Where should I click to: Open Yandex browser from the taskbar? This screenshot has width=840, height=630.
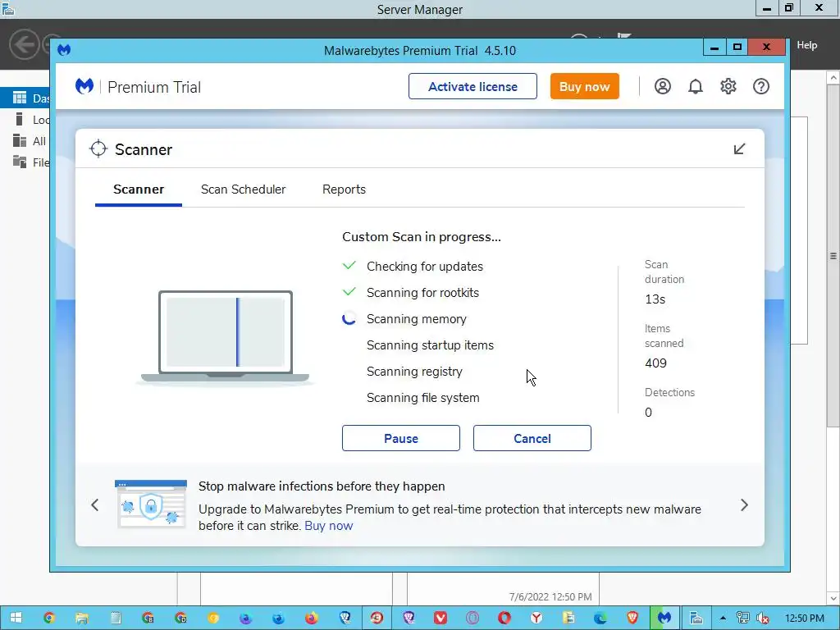click(x=536, y=619)
